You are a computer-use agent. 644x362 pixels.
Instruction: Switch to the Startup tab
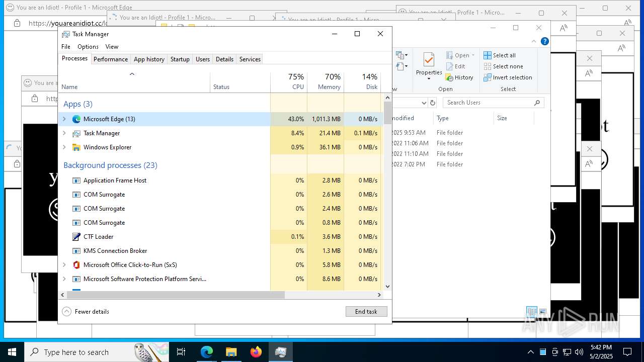[180, 59]
